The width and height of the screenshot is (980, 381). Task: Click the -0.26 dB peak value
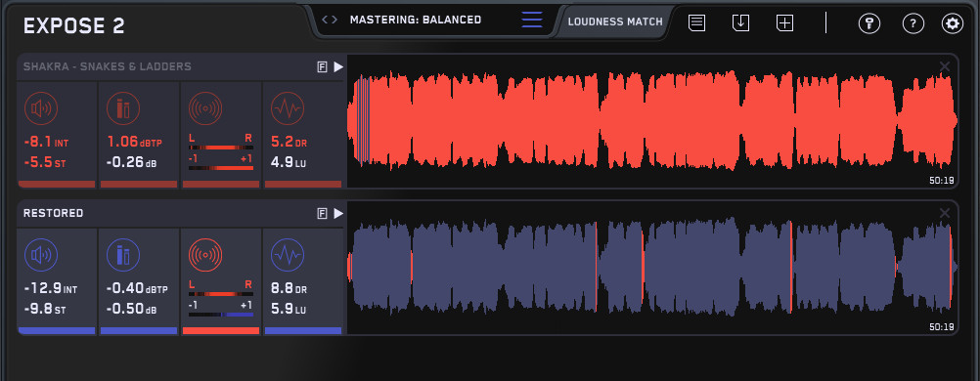coord(132,163)
